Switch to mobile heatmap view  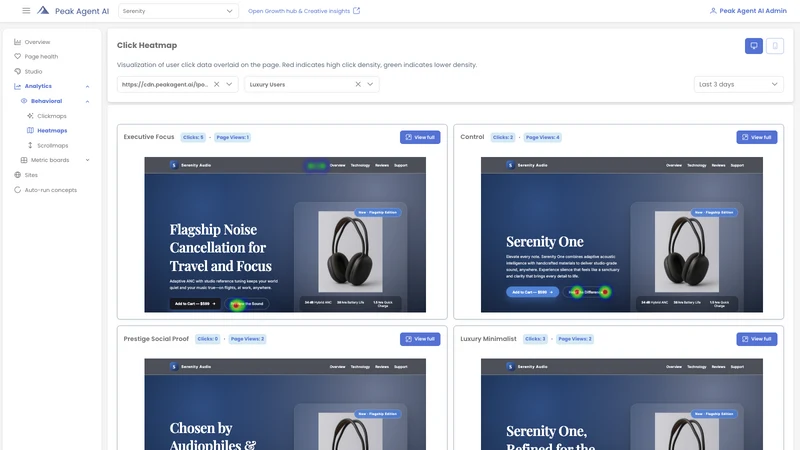[x=774, y=46]
